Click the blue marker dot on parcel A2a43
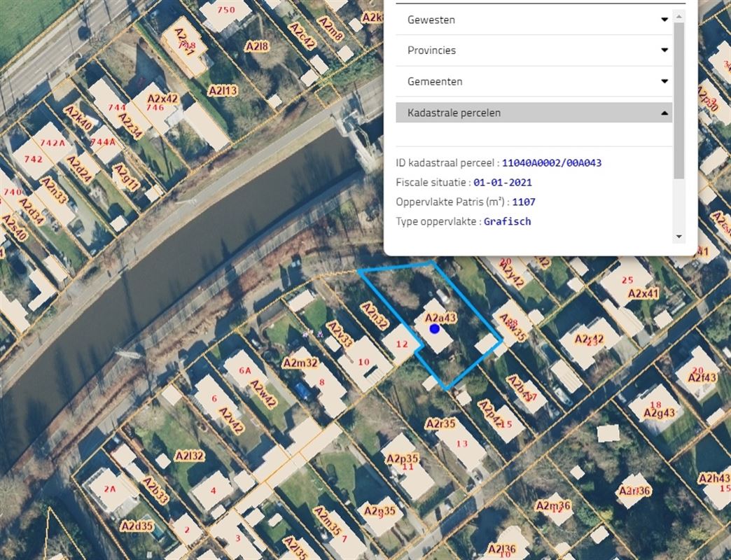Screen dimensions: 731x560 pyautogui.click(x=434, y=328)
